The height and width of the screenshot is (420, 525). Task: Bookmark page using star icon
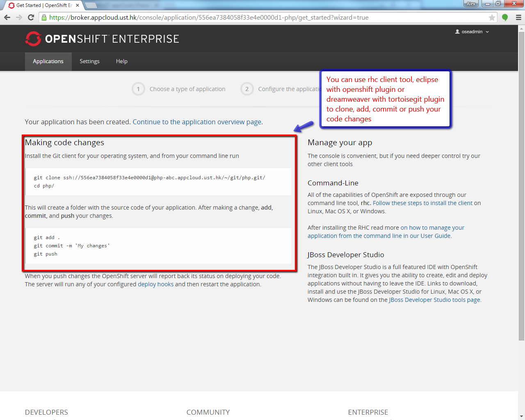pyautogui.click(x=492, y=18)
